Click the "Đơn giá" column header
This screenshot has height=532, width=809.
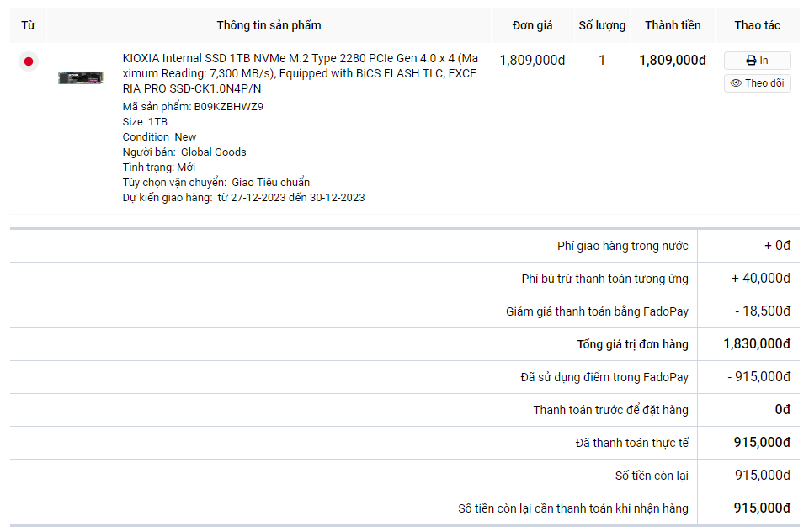tap(532, 25)
